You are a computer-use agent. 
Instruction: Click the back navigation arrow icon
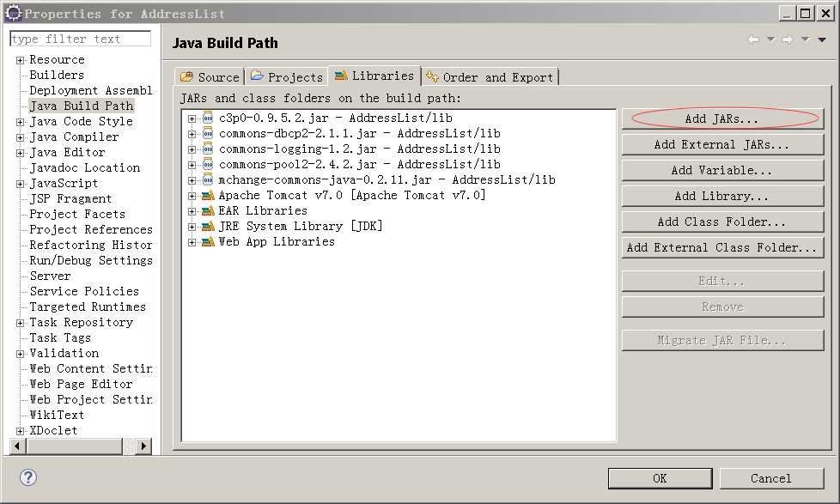(x=754, y=39)
